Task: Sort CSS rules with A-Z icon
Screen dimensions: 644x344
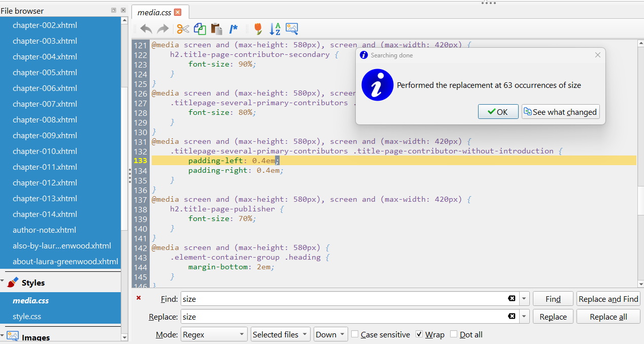Action: [x=275, y=29]
